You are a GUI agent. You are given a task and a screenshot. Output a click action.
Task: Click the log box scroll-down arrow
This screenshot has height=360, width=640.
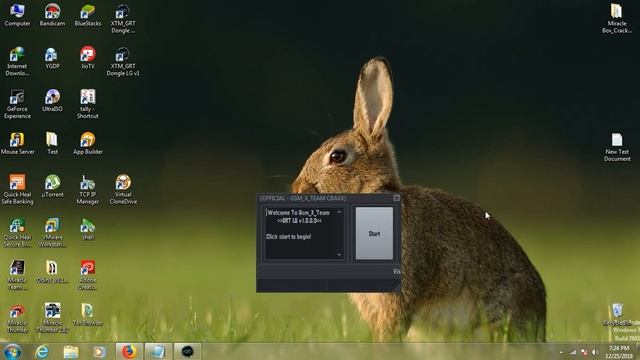339,255
